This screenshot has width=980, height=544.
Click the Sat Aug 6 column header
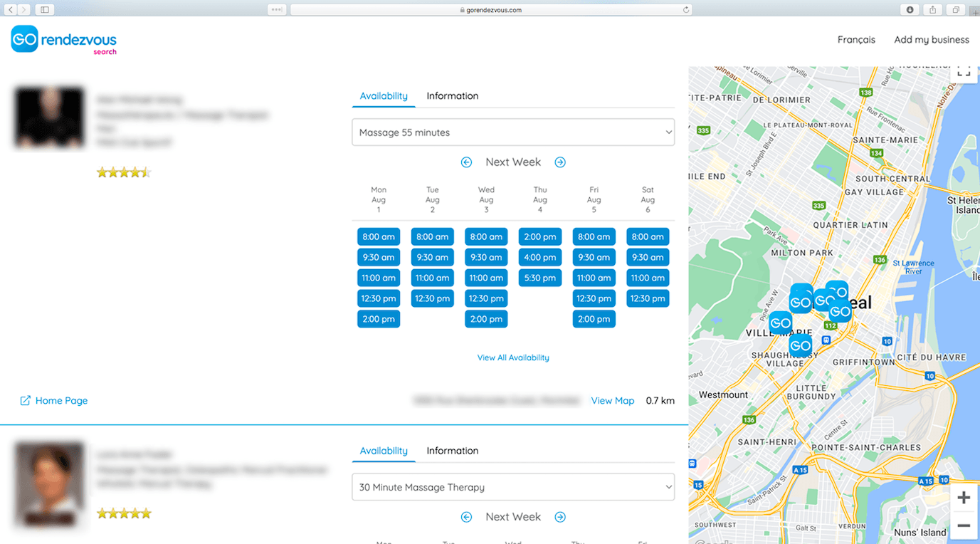(648, 200)
